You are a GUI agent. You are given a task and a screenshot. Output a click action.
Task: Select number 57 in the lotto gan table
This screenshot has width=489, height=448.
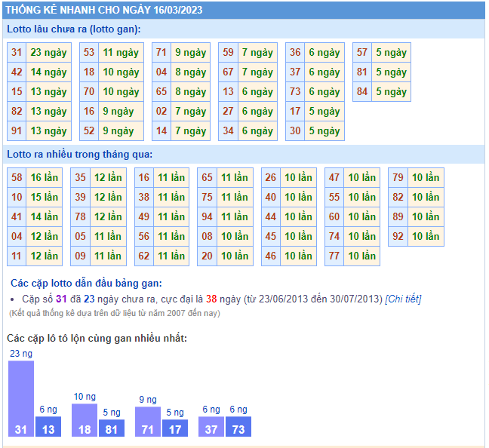362,53
